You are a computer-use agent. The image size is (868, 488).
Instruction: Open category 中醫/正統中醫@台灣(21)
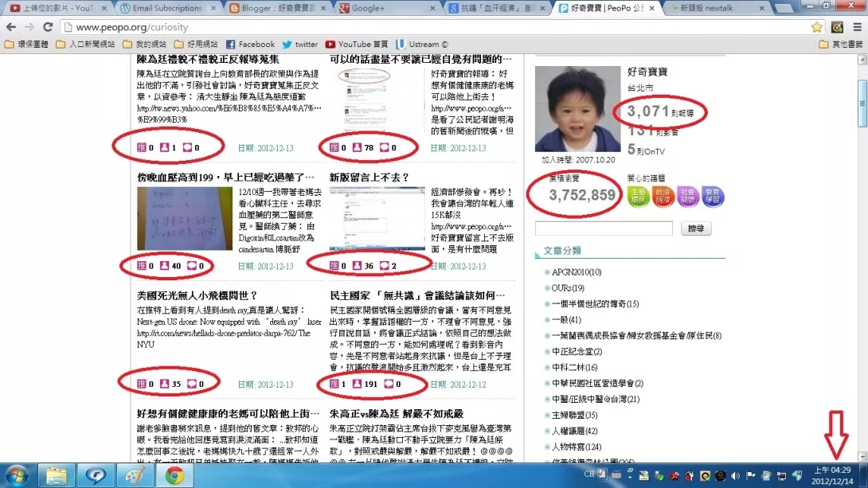(596, 399)
